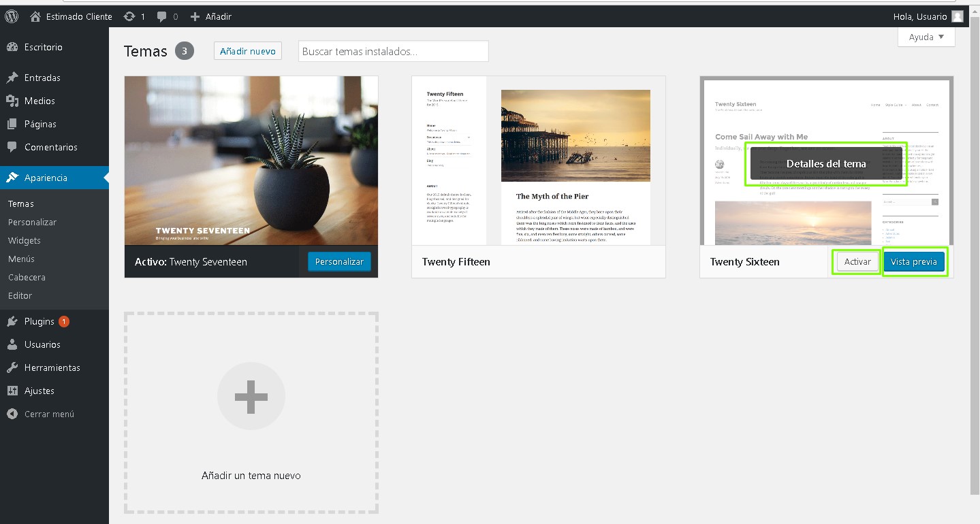The height and width of the screenshot is (524, 980).
Task: Click the large plus icon to add theme
Action: [251, 396]
